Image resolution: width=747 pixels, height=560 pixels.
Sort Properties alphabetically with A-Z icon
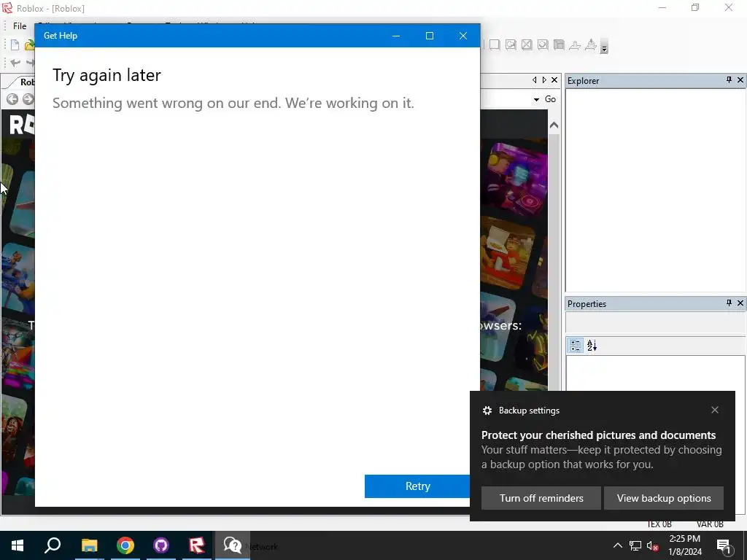592,345
